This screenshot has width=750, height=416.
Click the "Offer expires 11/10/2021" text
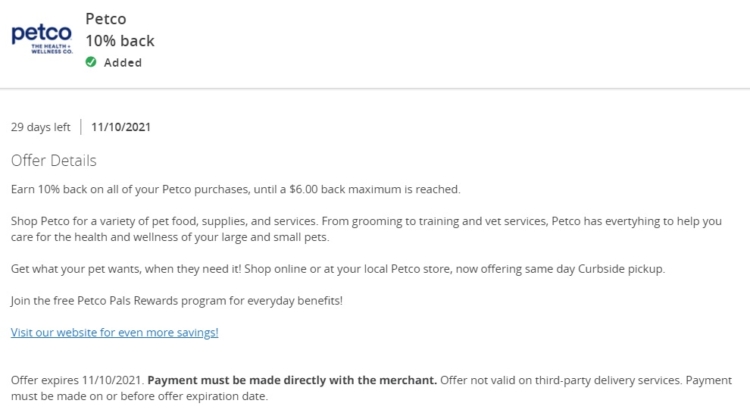point(77,380)
